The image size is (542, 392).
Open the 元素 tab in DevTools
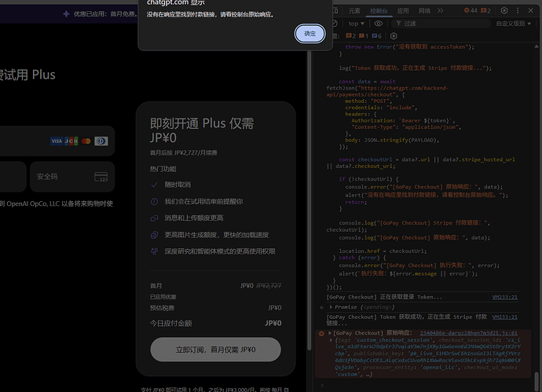pyautogui.click(x=354, y=11)
